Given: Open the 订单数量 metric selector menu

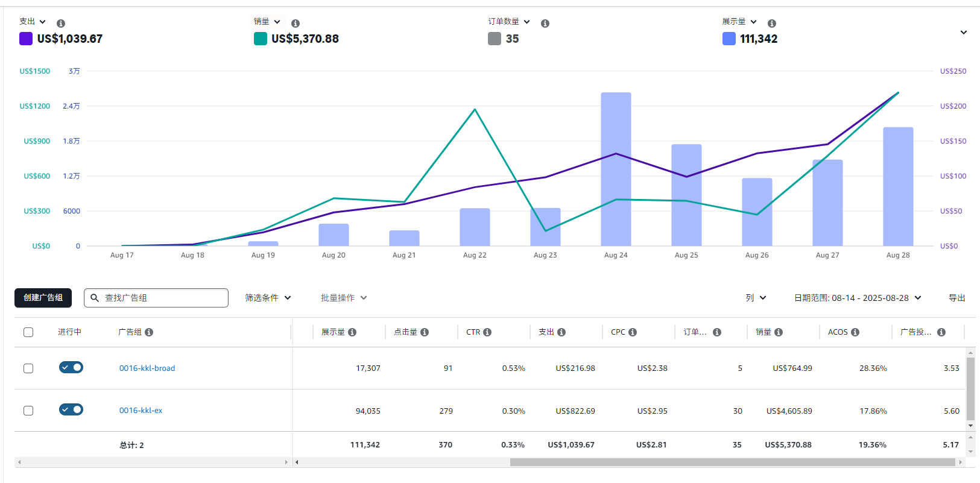Looking at the screenshot, I should point(509,22).
